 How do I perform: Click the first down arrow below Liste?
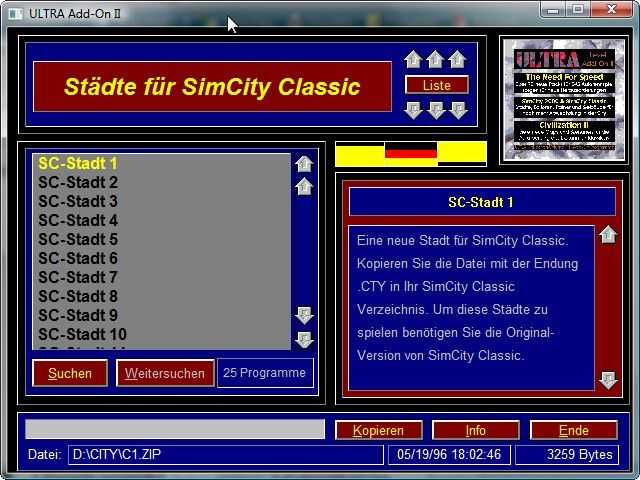point(413,110)
